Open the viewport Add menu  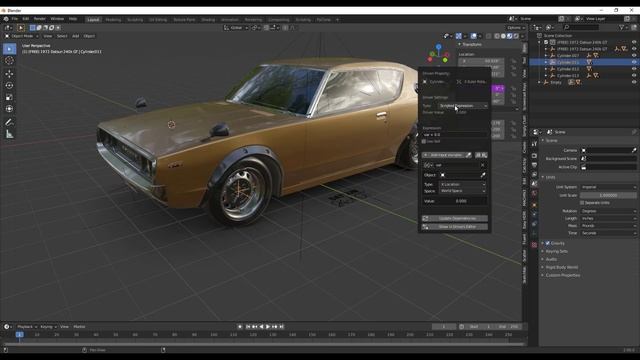(x=76, y=36)
